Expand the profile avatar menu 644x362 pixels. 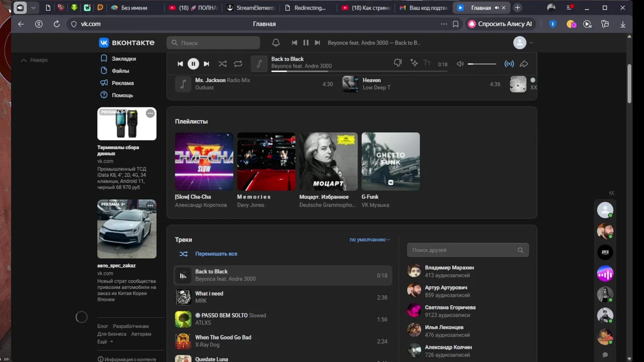[523, 43]
